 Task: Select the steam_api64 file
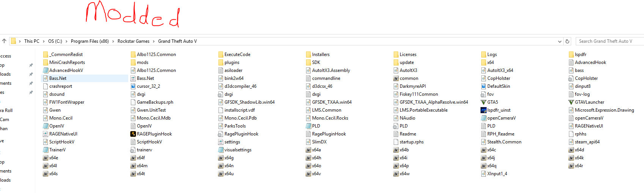(584, 142)
